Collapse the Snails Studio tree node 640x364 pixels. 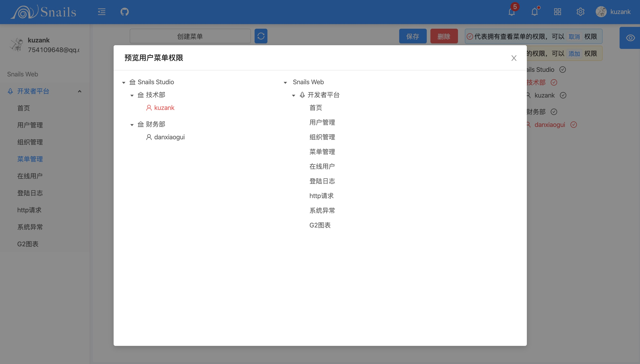pos(124,82)
